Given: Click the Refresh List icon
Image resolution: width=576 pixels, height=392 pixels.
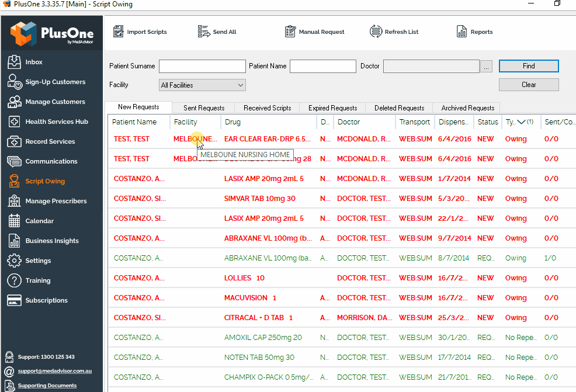Looking at the screenshot, I should pos(376,32).
